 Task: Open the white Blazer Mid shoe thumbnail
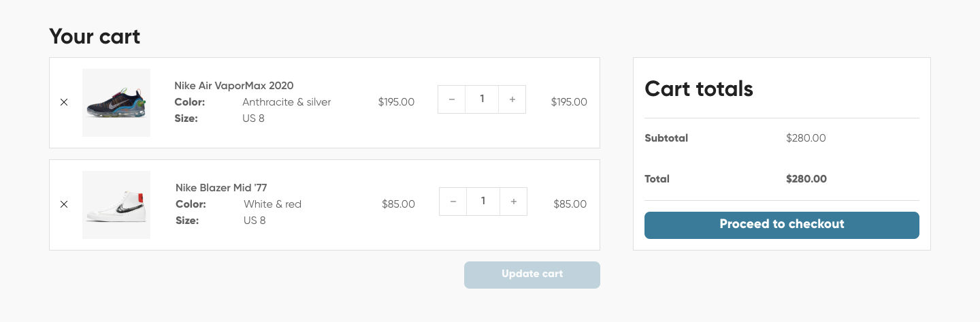click(116, 205)
